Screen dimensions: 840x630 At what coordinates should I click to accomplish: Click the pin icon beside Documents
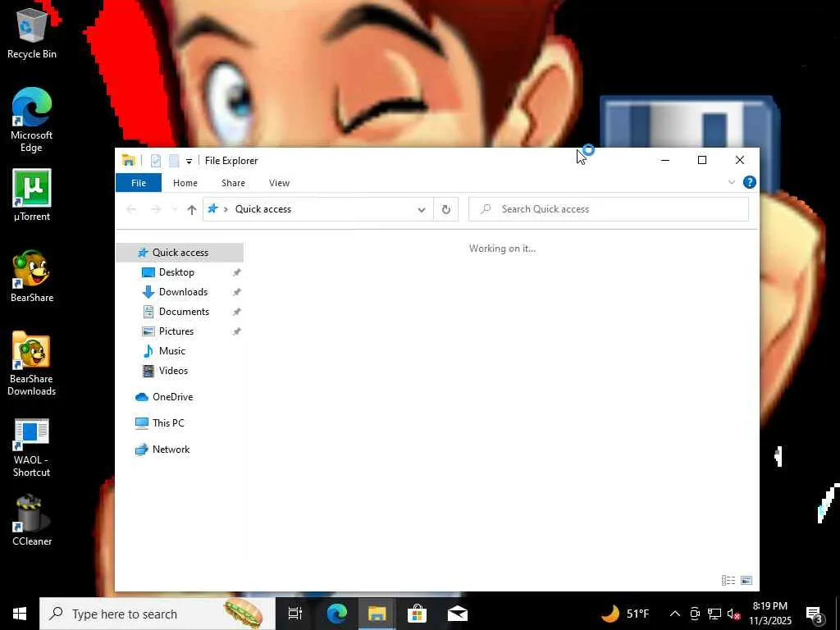point(237,312)
